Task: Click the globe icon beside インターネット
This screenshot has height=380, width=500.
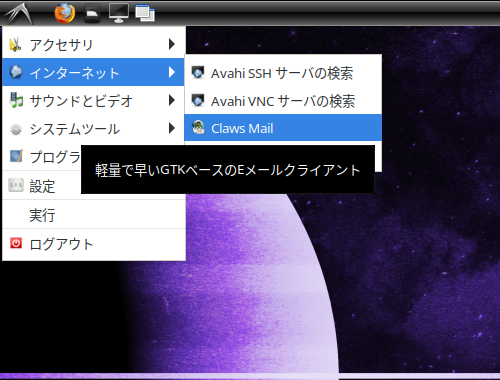Action: tap(16, 72)
